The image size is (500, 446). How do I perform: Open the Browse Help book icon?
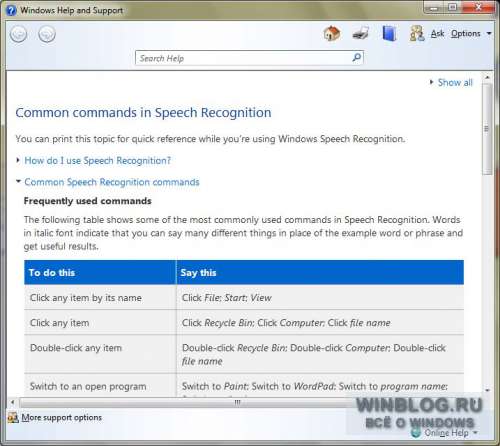tap(389, 33)
